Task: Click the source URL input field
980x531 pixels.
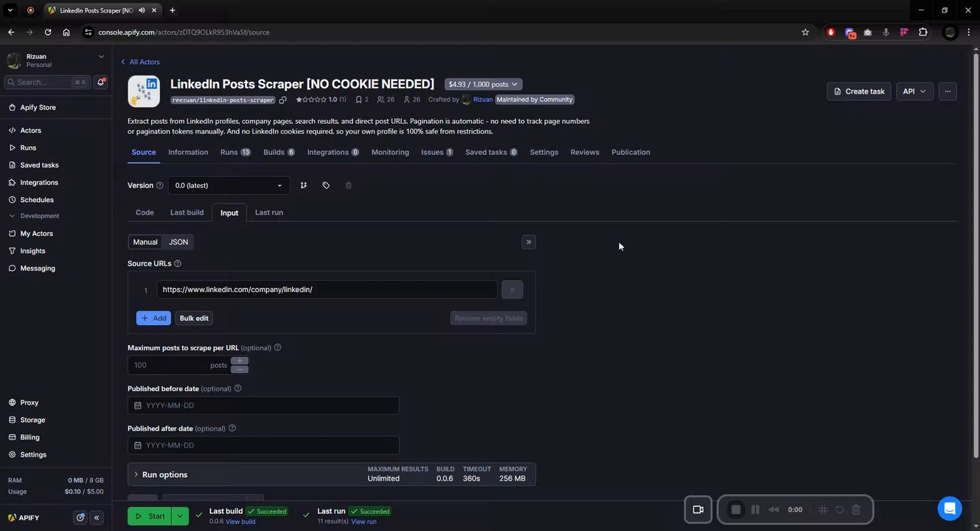Action: point(327,289)
